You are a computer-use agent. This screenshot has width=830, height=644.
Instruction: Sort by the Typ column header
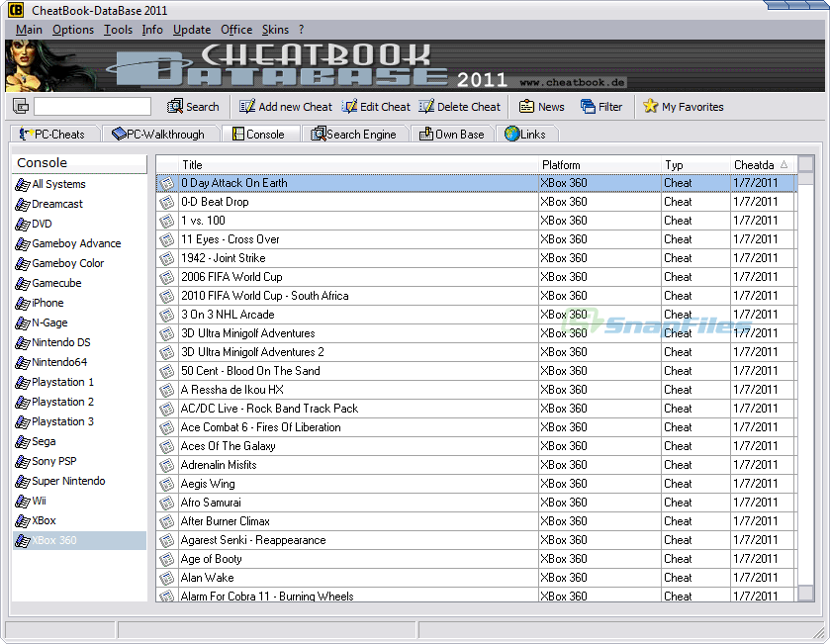(695, 165)
